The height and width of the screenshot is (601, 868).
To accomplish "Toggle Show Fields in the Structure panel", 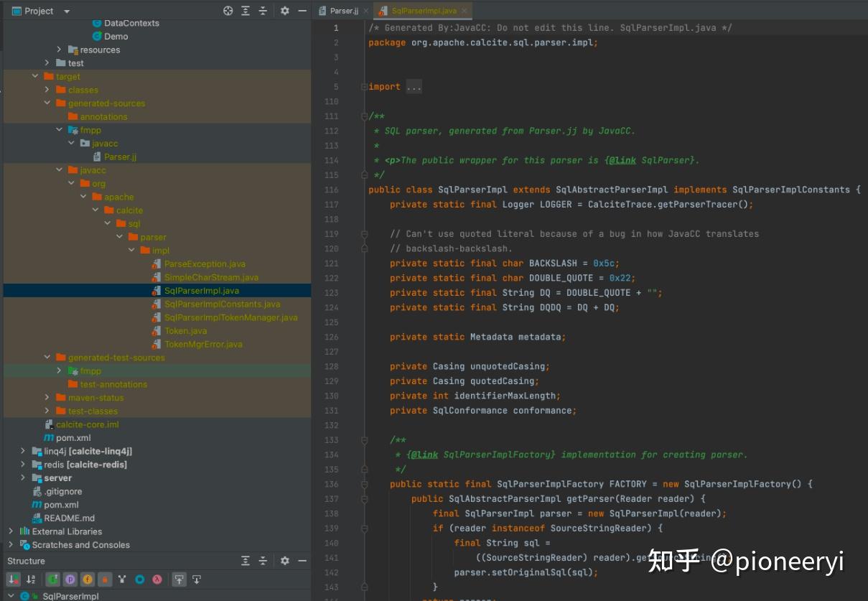I will pyautogui.click(x=88, y=579).
